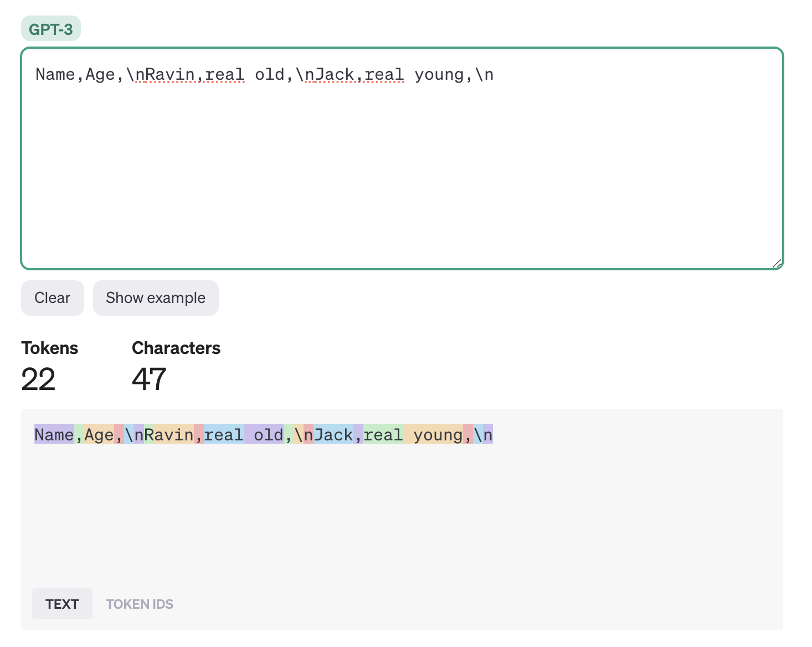Select the GPT-3 model tab
This screenshot has height=647, width=812.
pos(50,29)
